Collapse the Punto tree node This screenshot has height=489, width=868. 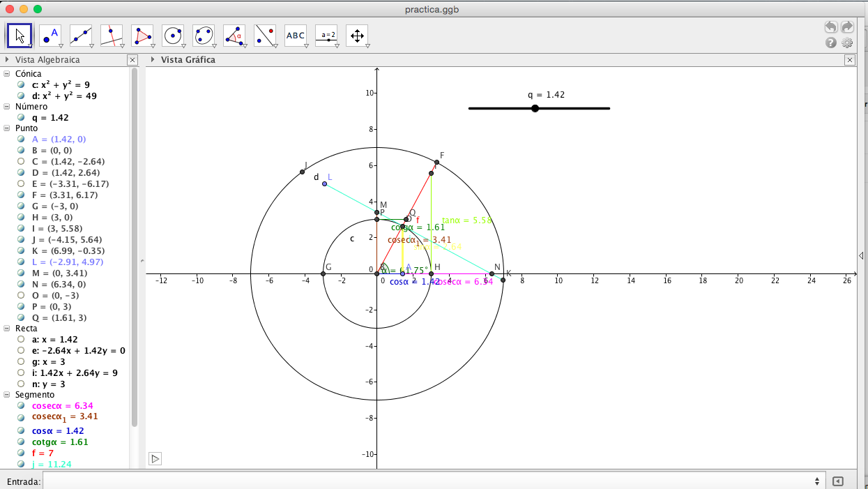click(x=6, y=128)
